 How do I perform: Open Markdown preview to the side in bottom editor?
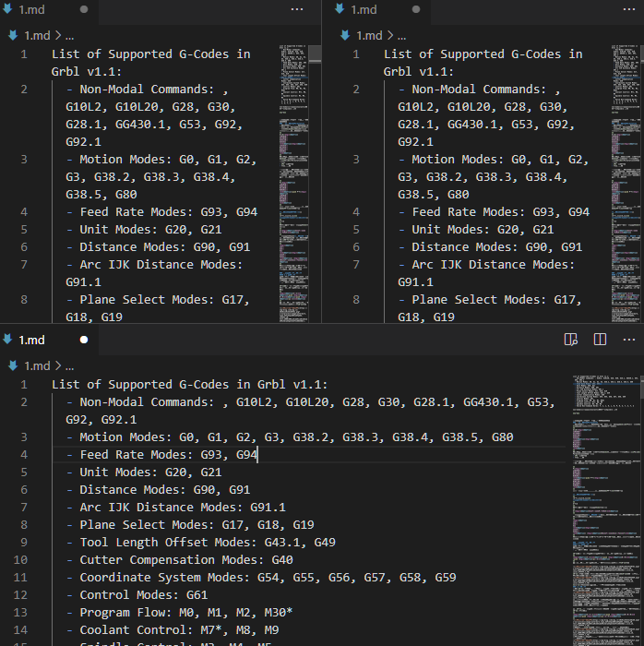coord(571,340)
